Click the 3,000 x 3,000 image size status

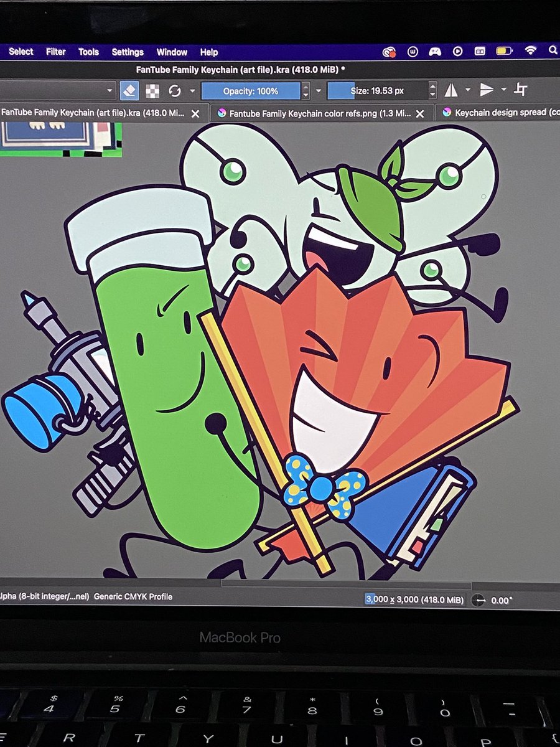[x=414, y=599]
